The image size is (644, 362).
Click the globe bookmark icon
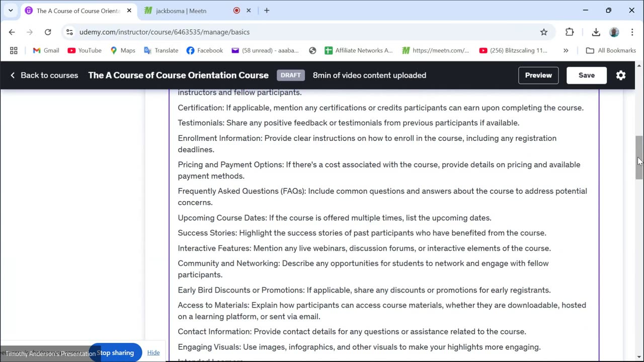pyautogui.click(x=312, y=50)
